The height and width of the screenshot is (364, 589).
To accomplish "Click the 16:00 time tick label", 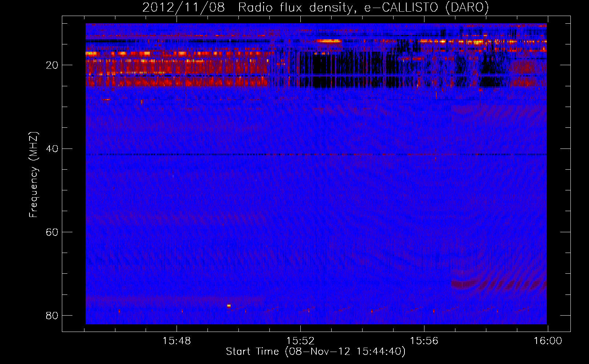I will (x=548, y=341).
